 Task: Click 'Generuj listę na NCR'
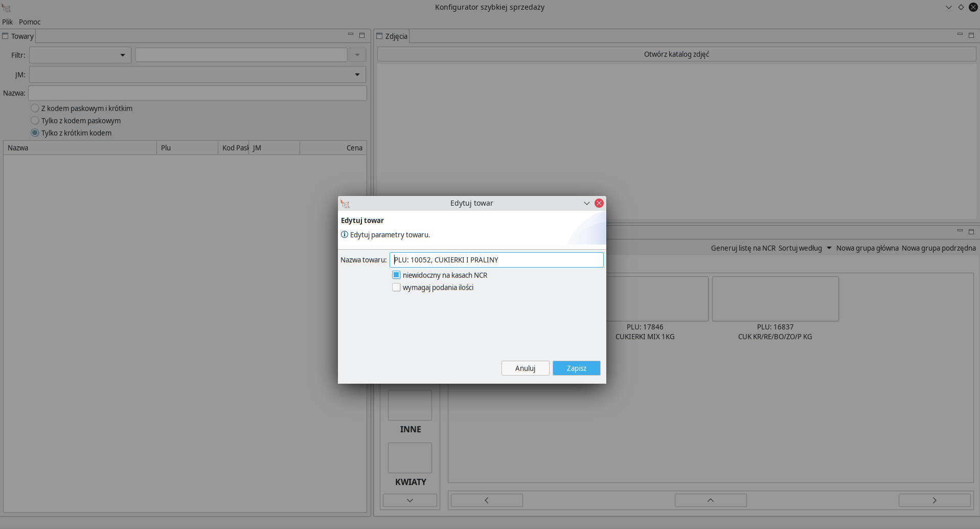click(x=743, y=248)
